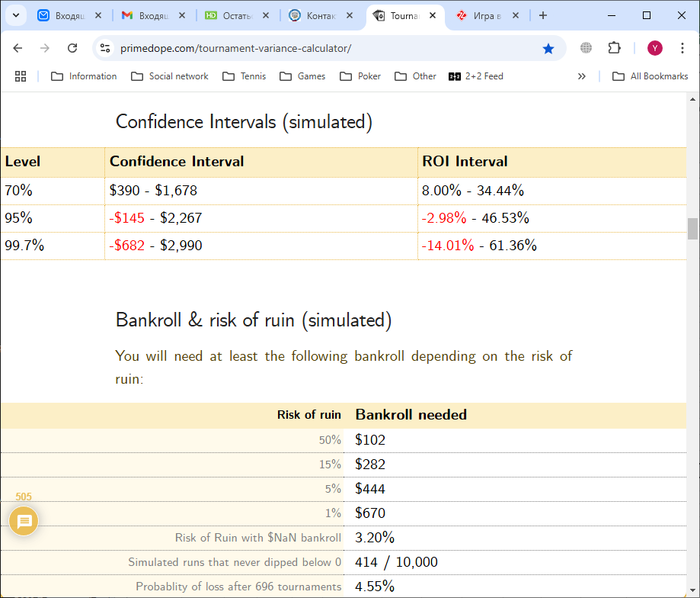Reload the current page

tap(72, 48)
